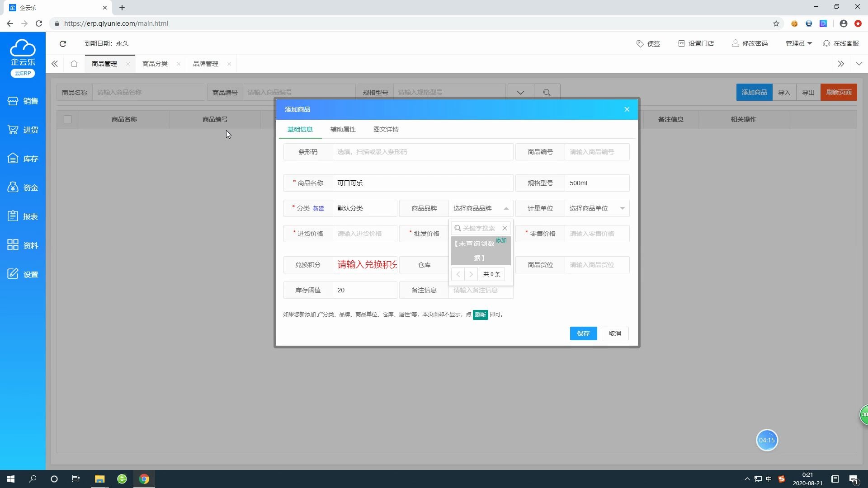This screenshot has height=488, width=868.
Task: Focus the 条形码 barcode input field
Action: [x=423, y=152]
